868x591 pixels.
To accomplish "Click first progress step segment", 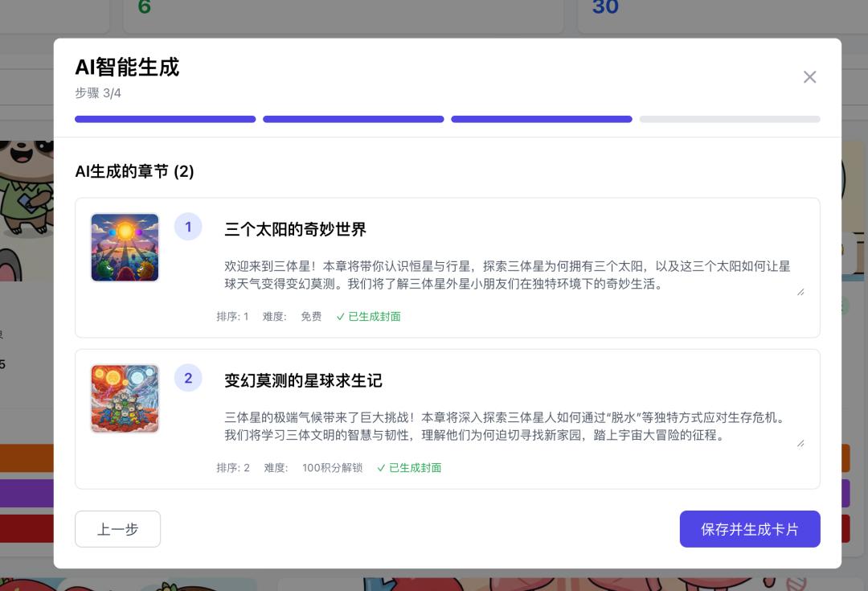I will pos(165,119).
